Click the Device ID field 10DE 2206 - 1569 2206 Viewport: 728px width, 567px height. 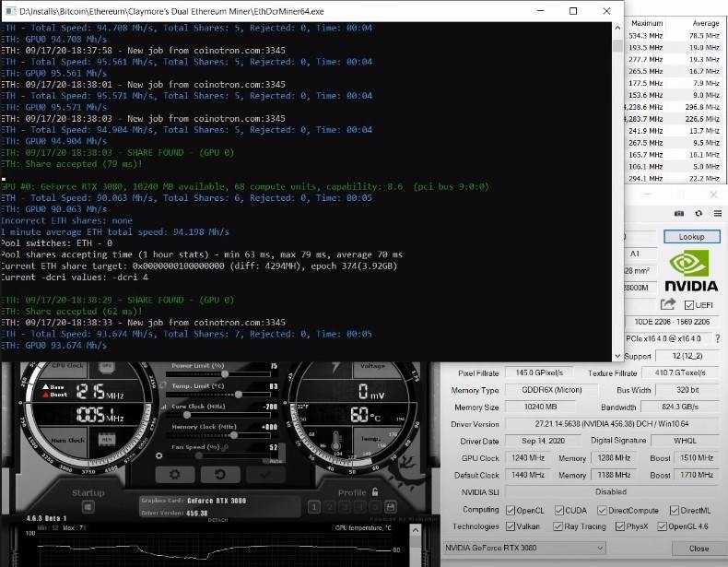(673, 322)
